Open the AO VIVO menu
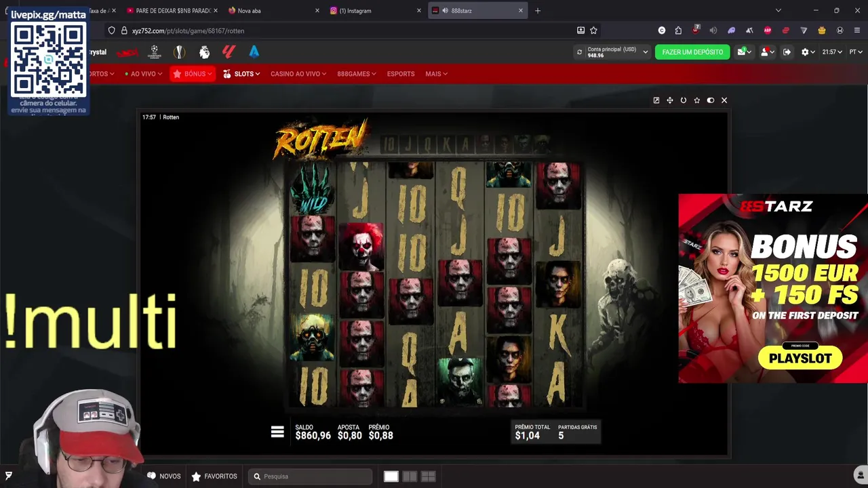The height and width of the screenshot is (488, 868). [x=144, y=74]
